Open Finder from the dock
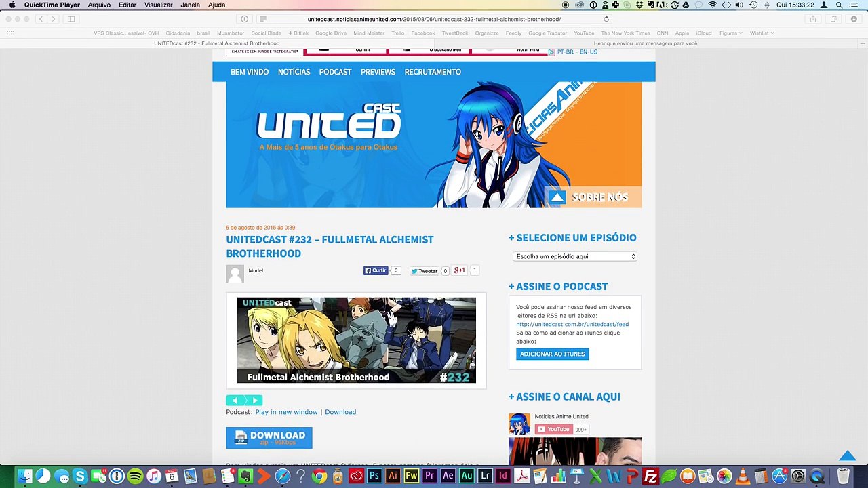Image resolution: width=868 pixels, height=488 pixels. click(25, 476)
